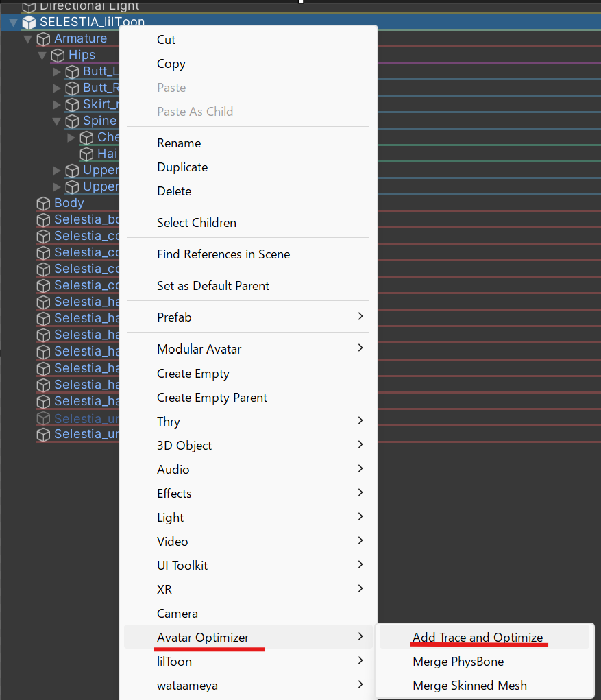Open the Avatar Optimizer submenu
Screen dimensions: 601x700
(249, 637)
